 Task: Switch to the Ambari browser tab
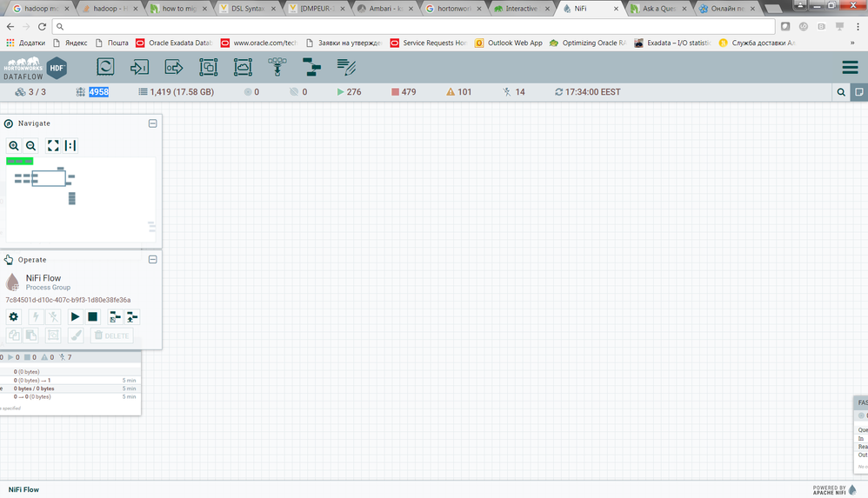click(385, 9)
